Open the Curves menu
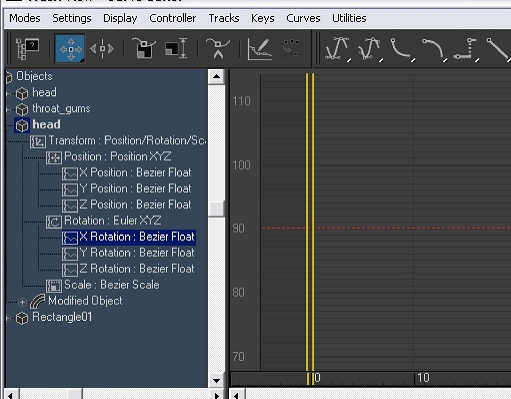This screenshot has width=511, height=399. click(303, 18)
